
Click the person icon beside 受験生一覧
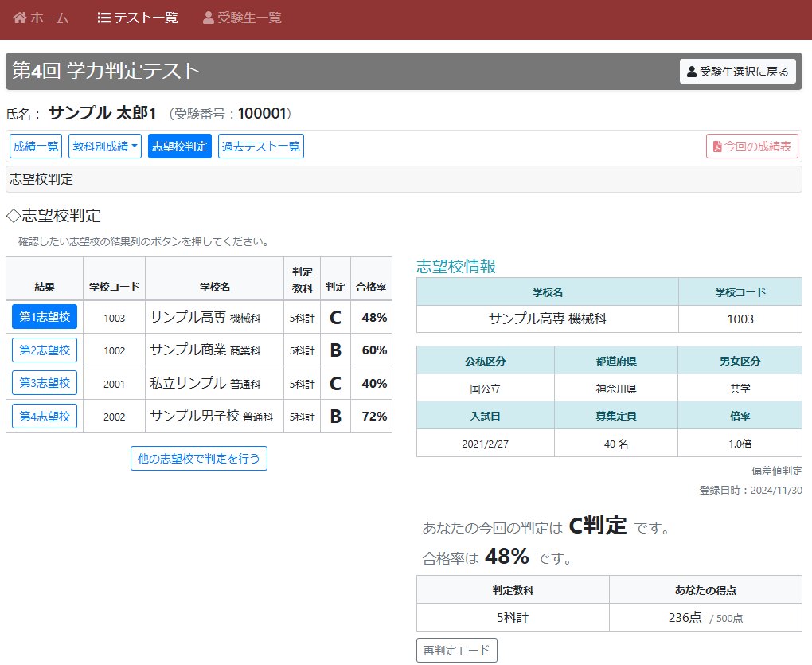[x=209, y=18]
